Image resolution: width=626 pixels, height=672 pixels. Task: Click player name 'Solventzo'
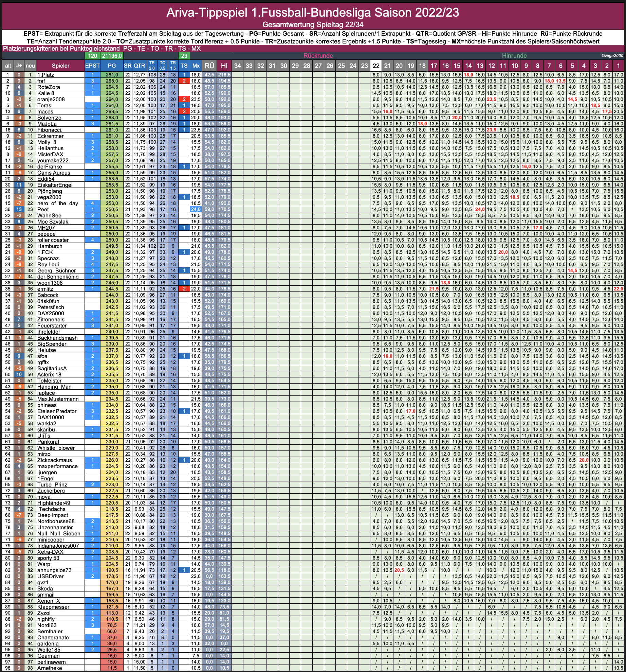(x=49, y=118)
